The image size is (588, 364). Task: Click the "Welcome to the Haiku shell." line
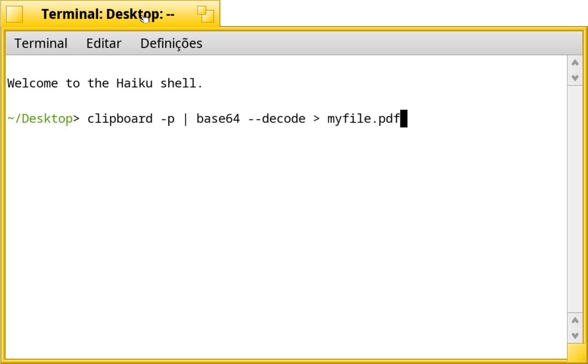pos(105,83)
